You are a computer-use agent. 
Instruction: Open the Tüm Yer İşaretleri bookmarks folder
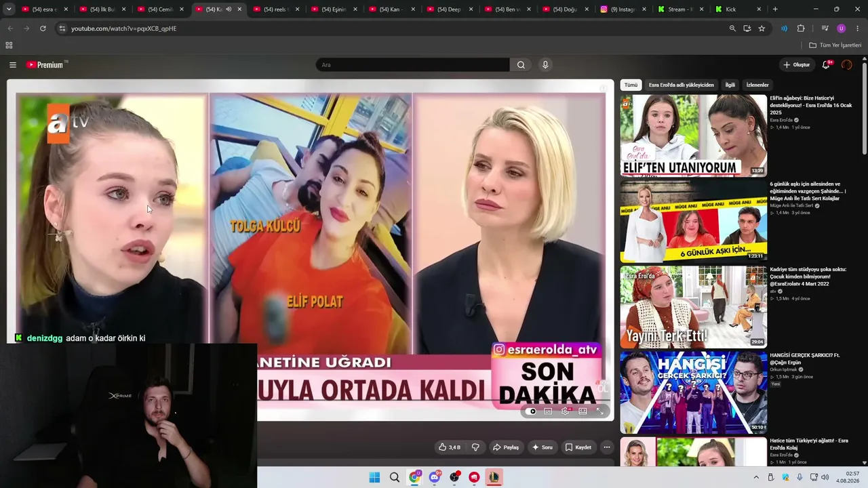(x=835, y=45)
